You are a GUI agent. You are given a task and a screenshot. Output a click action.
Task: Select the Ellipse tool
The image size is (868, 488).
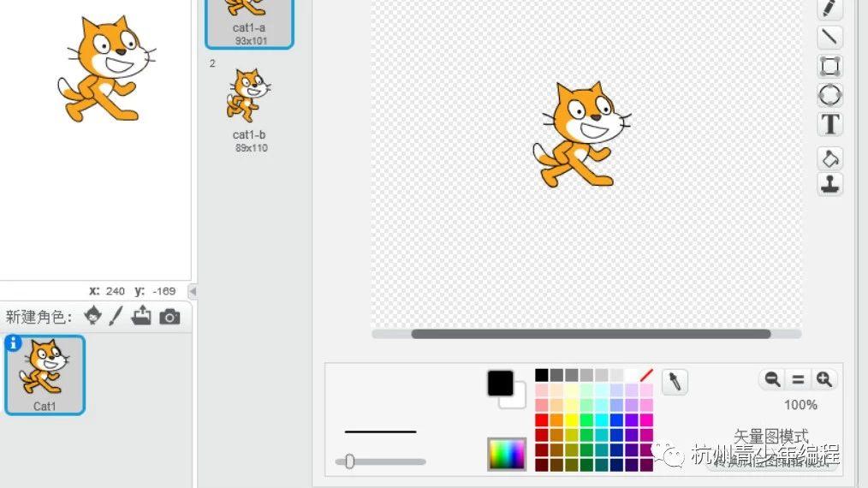[x=829, y=95]
